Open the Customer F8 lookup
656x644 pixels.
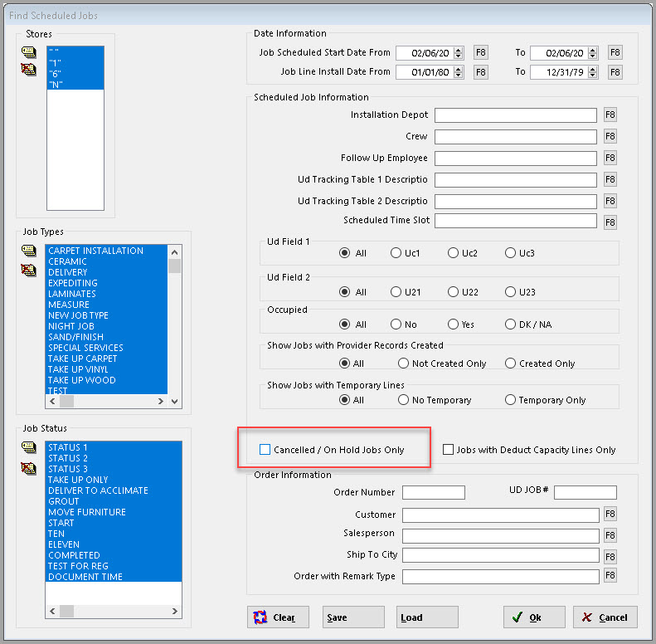[x=610, y=514]
